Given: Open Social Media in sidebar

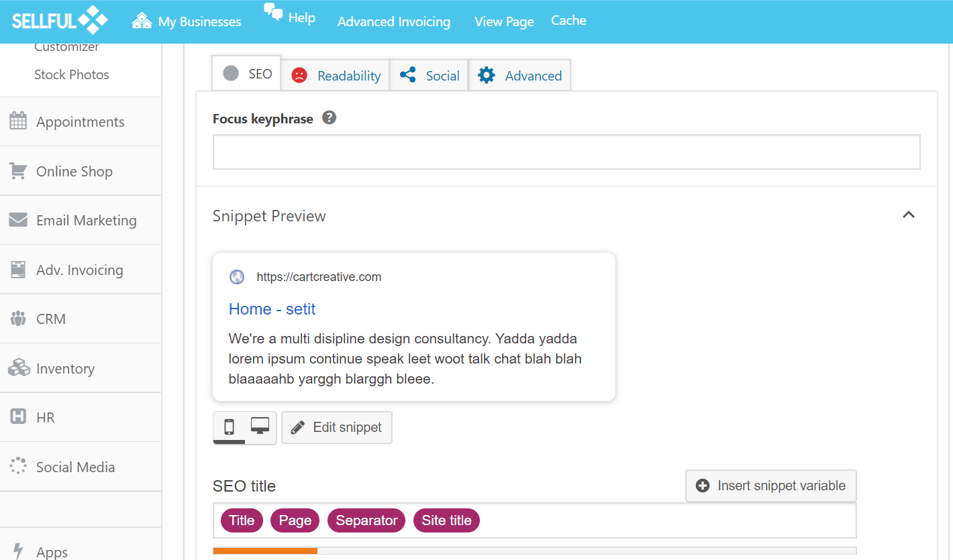Looking at the screenshot, I should (81, 467).
